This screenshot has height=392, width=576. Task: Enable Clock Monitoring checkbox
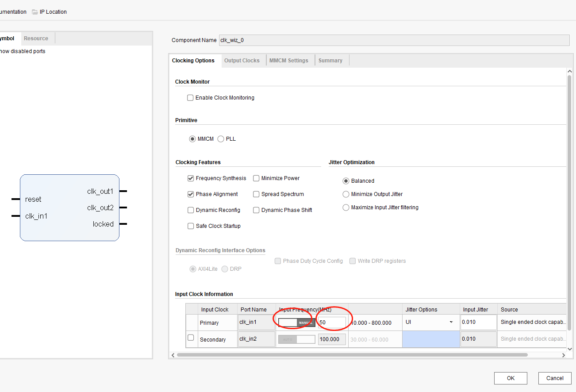tap(190, 98)
